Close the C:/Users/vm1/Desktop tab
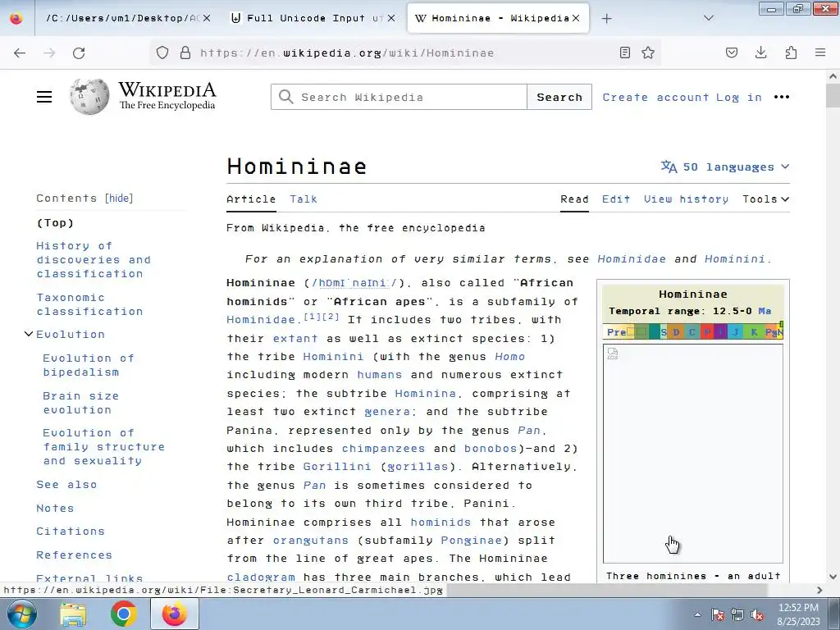This screenshot has width=840, height=630. pyautogui.click(x=206, y=18)
